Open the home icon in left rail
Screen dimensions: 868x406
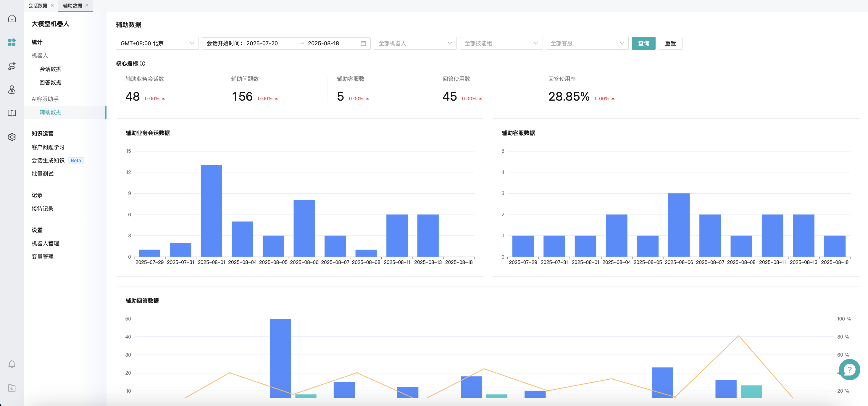(x=12, y=19)
